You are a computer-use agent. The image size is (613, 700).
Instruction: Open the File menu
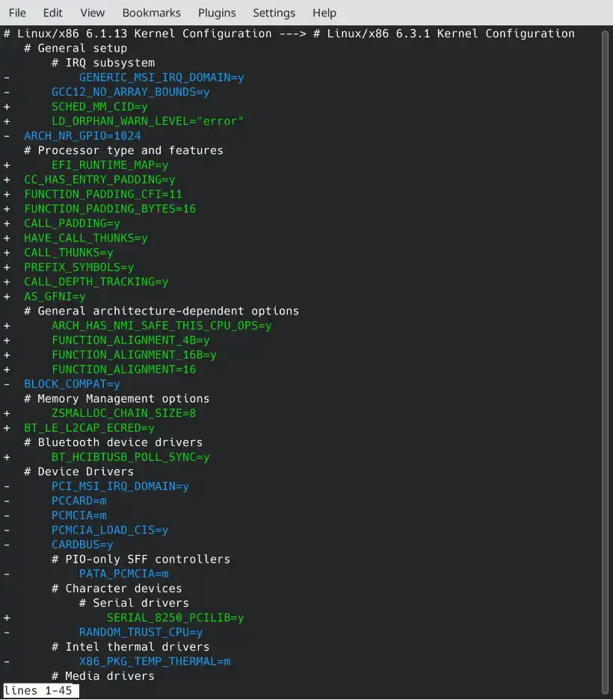coord(17,13)
